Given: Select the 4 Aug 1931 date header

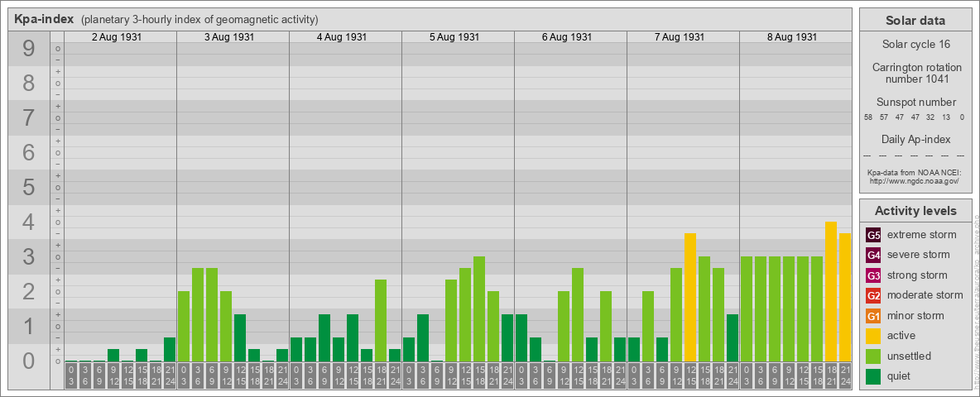Looking at the screenshot, I should (x=342, y=37).
